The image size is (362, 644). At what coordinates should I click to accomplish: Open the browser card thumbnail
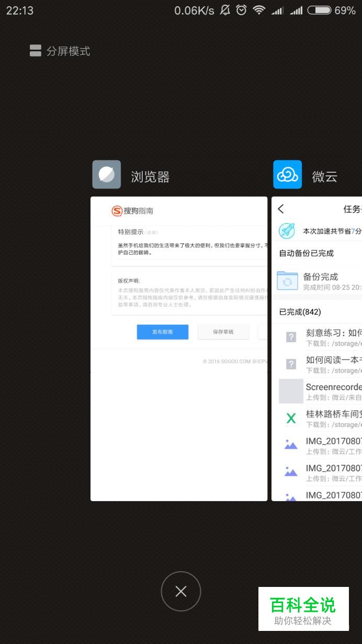click(179, 349)
